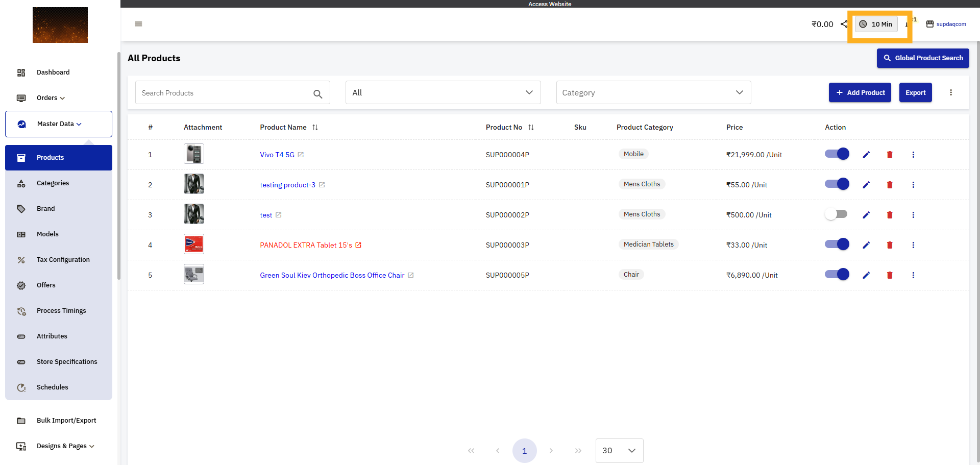Click the search magnifier in Search Products

317,94
